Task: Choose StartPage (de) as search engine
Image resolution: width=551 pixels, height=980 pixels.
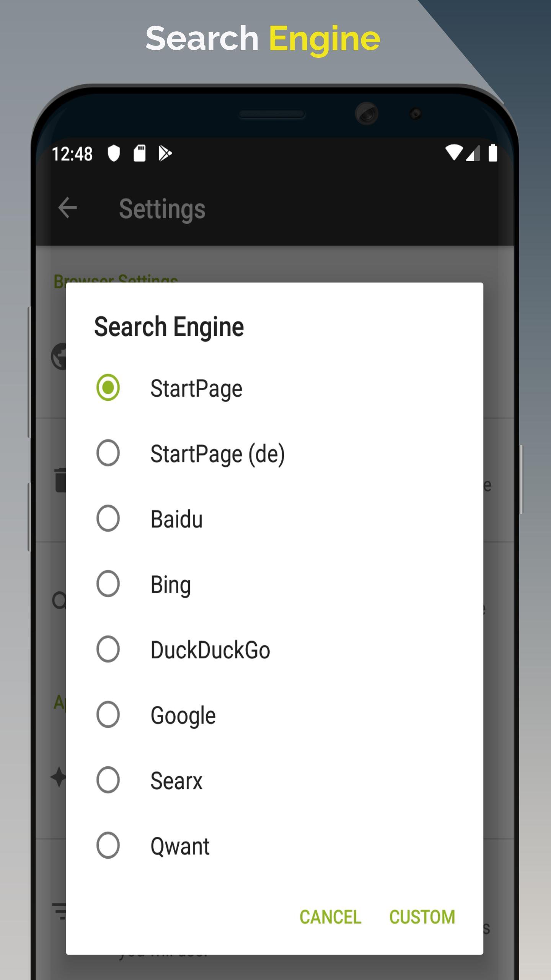Action: point(108,453)
